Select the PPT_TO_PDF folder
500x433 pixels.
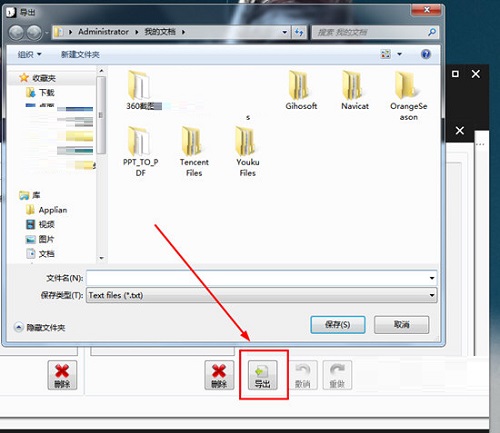pyautogui.click(x=140, y=152)
